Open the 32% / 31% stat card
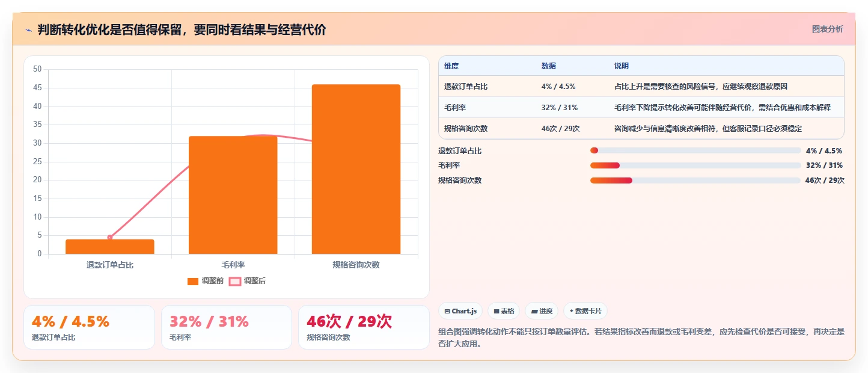 point(227,327)
